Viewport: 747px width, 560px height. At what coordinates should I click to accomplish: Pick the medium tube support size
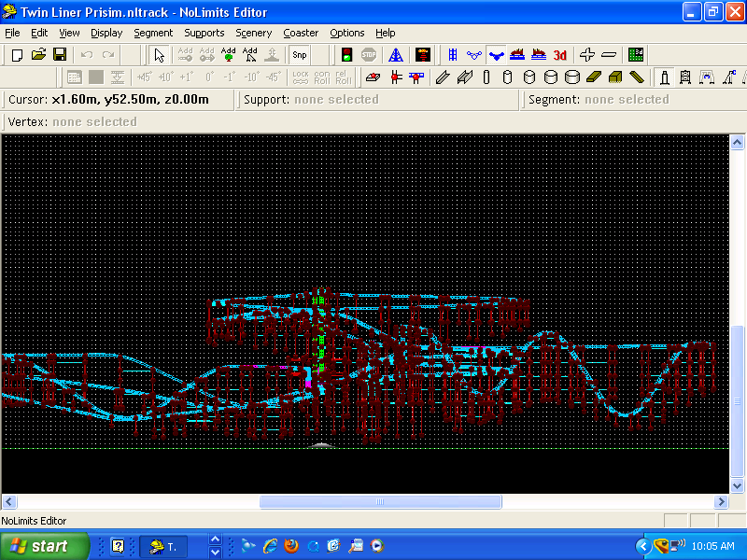tap(529, 77)
